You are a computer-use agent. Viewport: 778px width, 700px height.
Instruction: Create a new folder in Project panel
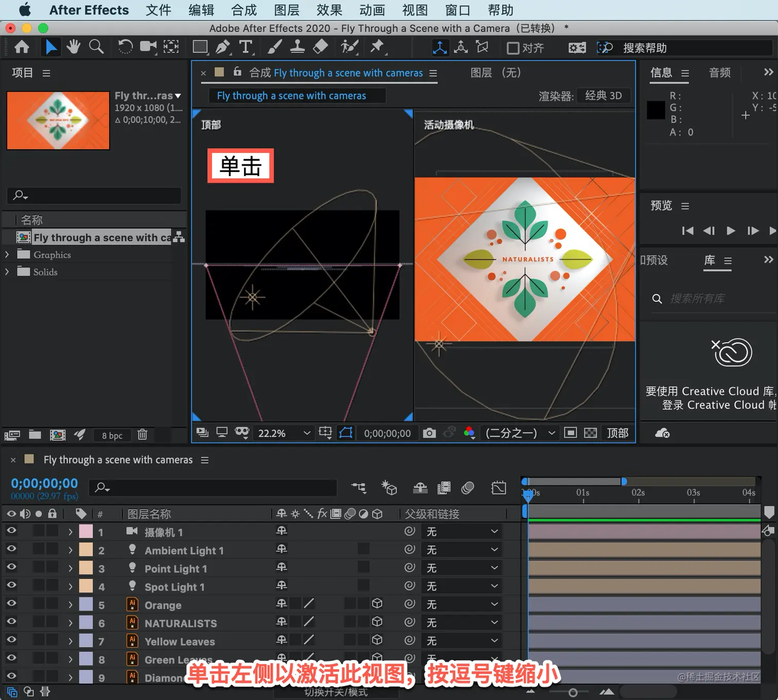(35, 435)
